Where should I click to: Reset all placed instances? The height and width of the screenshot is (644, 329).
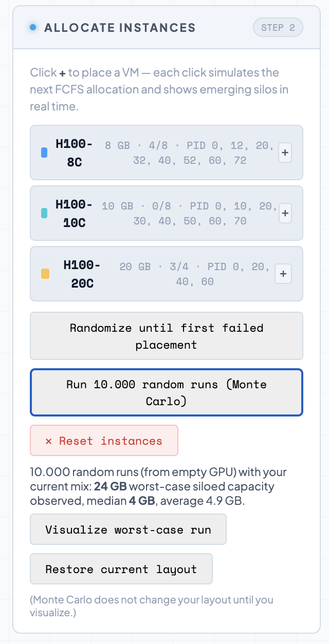click(x=104, y=440)
